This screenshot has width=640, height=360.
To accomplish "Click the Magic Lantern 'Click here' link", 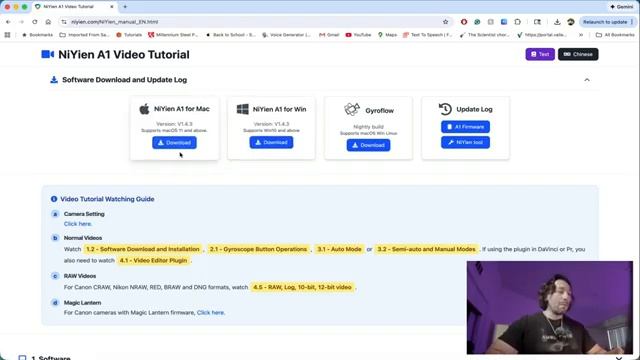I will point(210,313).
